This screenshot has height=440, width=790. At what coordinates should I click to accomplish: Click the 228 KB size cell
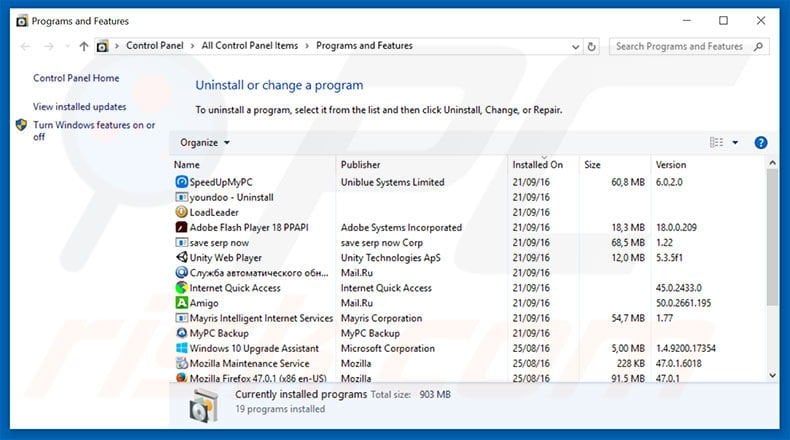[631, 363]
